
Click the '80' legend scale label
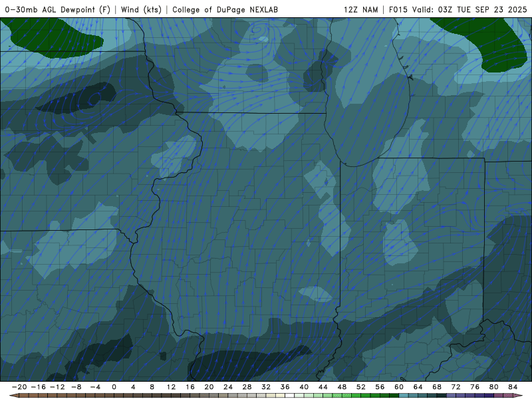[494, 387]
